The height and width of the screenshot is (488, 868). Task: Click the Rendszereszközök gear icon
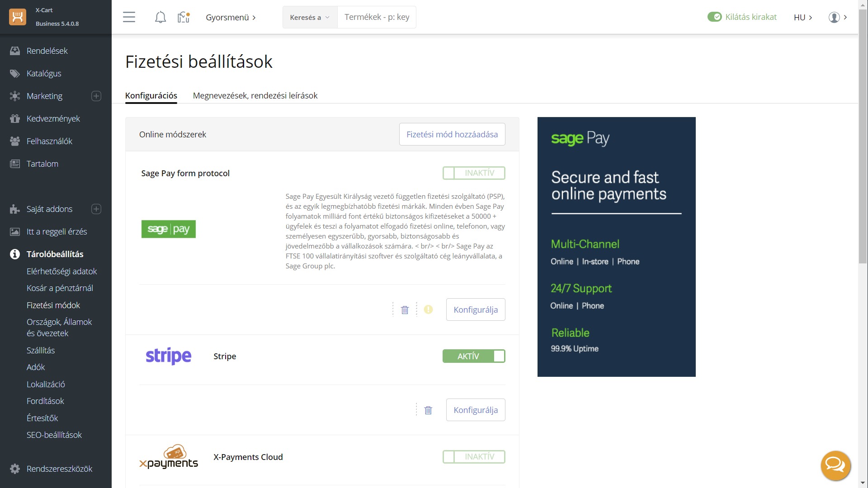(15, 469)
